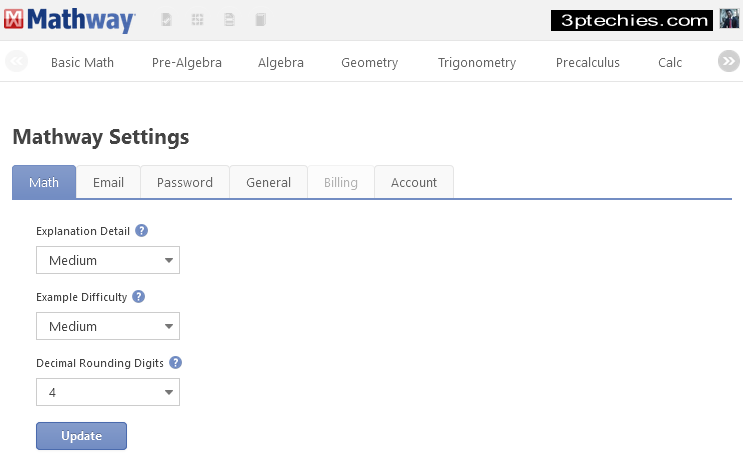Open the Explanation Detail dropdown
This screenshot has width=743, height=459.
pyautogui.click(x=108, y=260)
